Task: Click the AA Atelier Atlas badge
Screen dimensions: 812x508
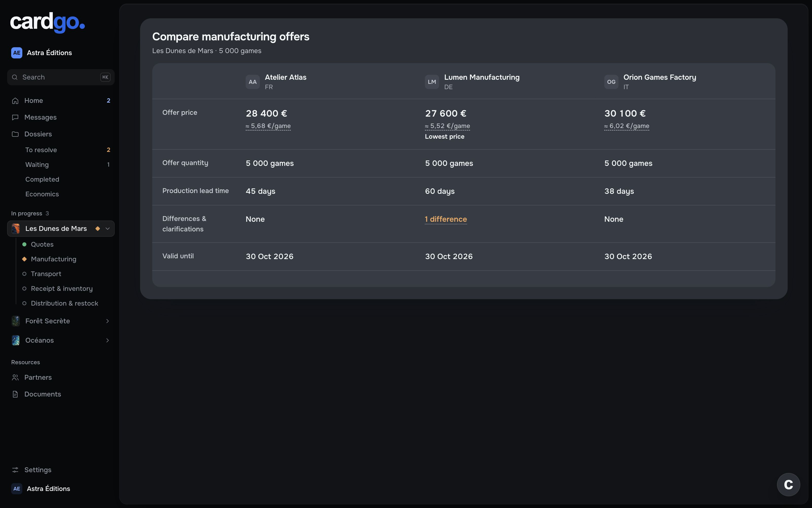Action: pos(253,82)
